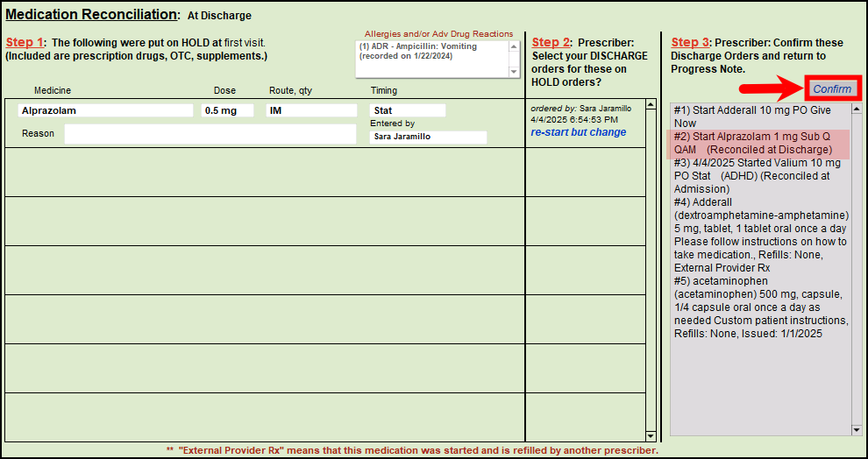The height and width of the screenshot is (459, 868).
Task: Click the Alprazolam medicine name field
Action: 105,111
